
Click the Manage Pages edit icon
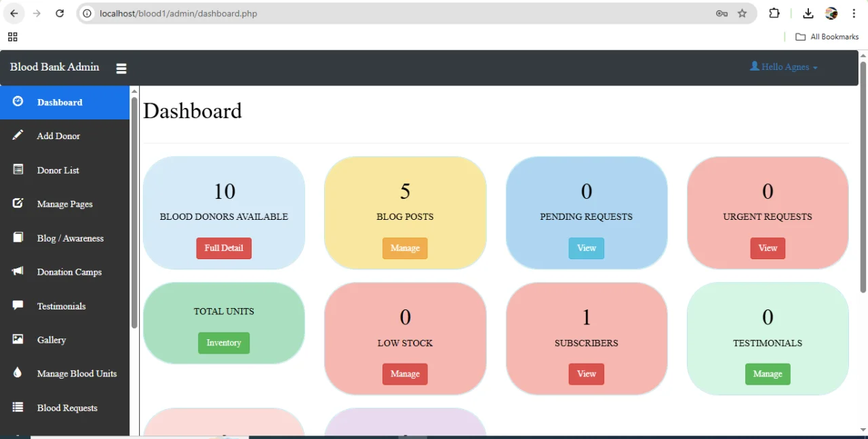[x=18, y=204]
